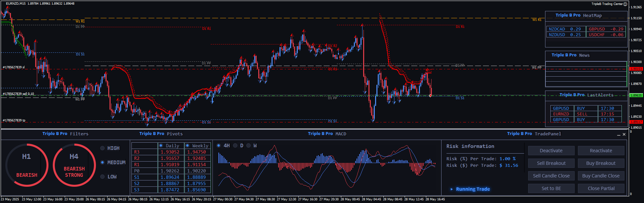Screen dimensions: 644x203
Task: Click the H4 bearish strong gauge
Action: tap(74, 165)
